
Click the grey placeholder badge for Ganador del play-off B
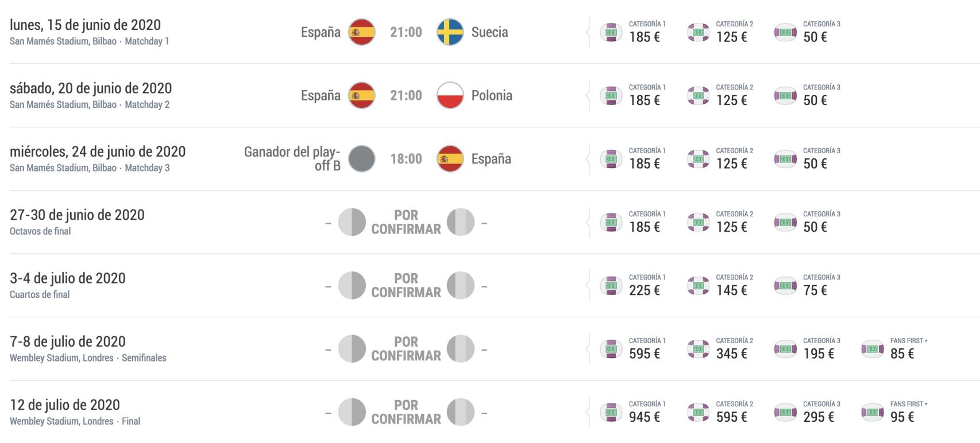click(x=362, y=159)
